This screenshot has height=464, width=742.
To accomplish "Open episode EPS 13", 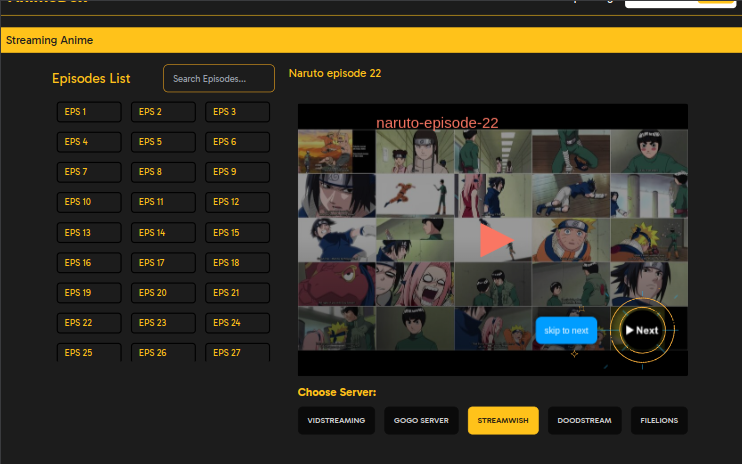I will coord(89,233).
